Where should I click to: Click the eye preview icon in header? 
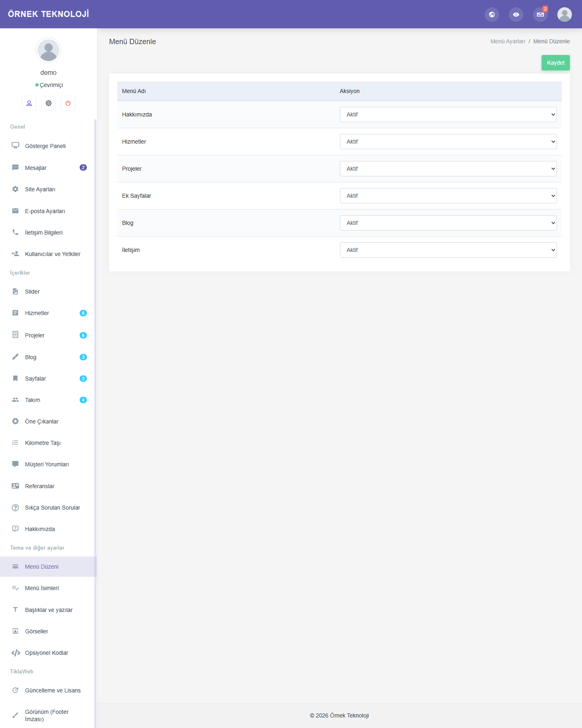[516, 15]
